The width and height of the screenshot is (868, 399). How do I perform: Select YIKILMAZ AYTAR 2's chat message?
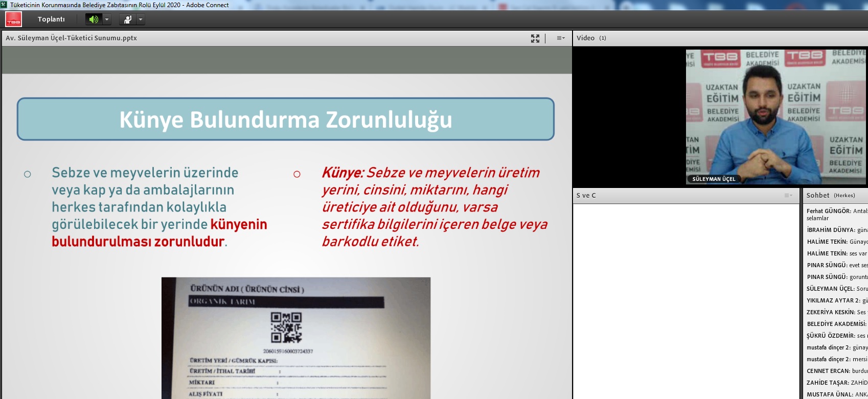click(837, 300)
